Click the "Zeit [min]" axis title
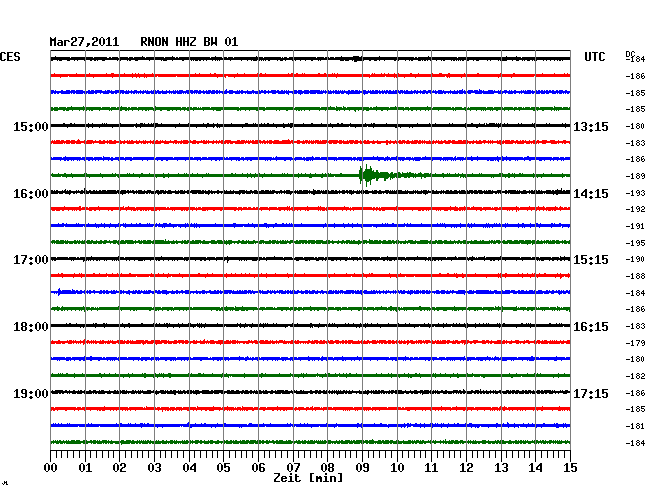 [x=308, y=478]
